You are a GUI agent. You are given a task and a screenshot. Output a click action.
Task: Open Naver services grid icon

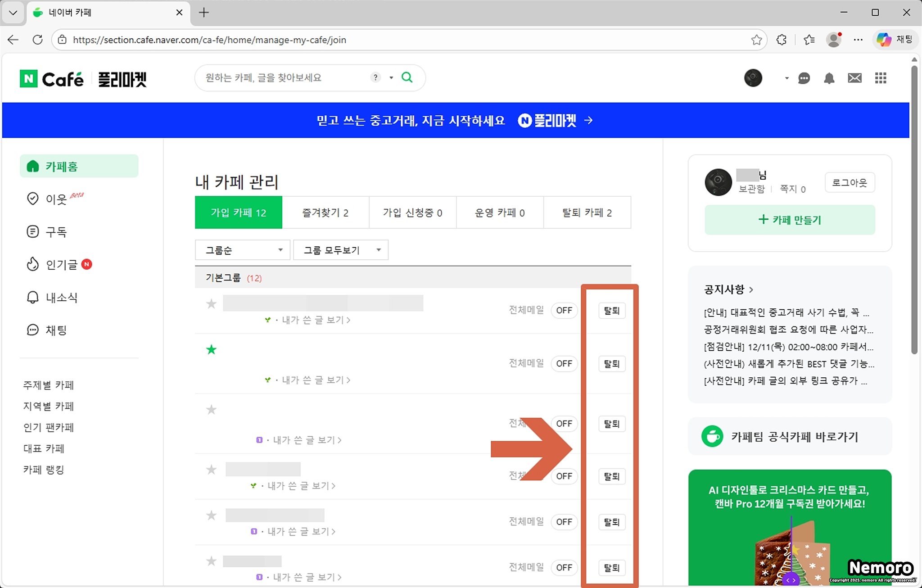881,78
